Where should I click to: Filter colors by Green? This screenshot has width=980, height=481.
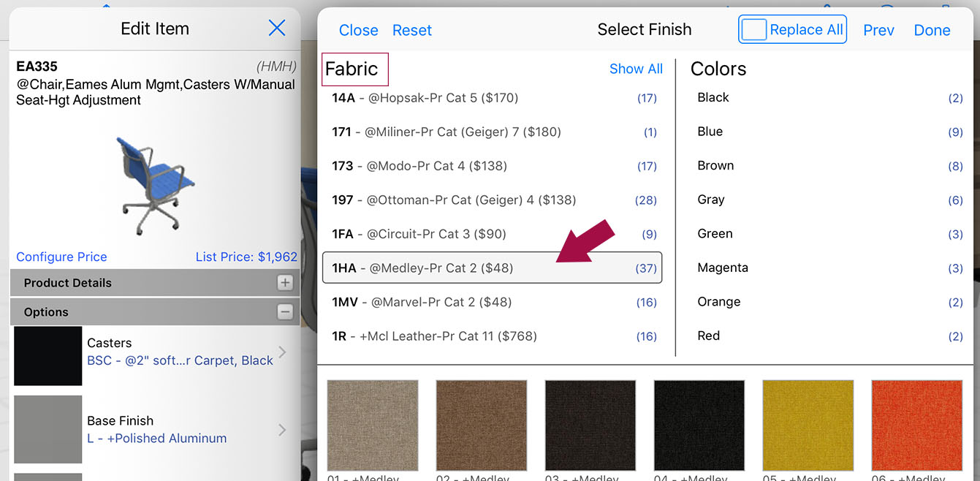coord(829,234)
